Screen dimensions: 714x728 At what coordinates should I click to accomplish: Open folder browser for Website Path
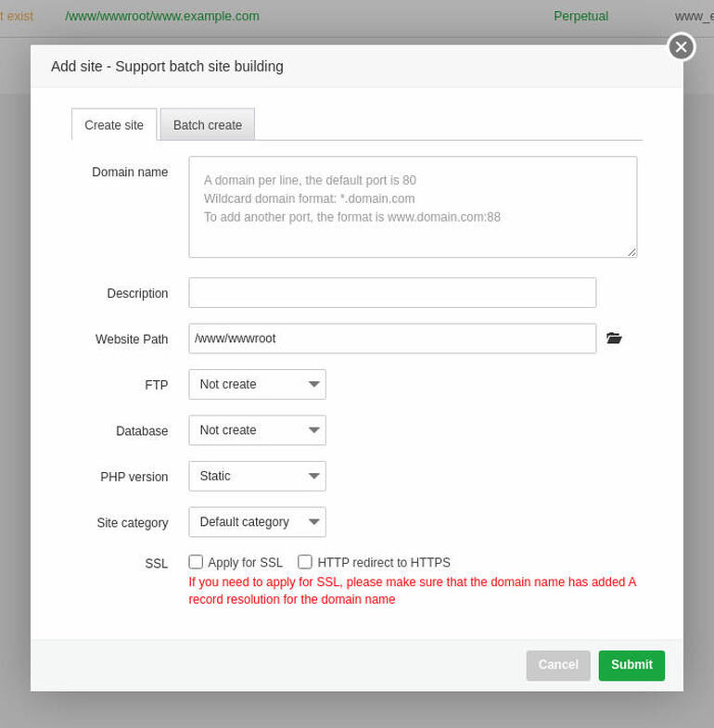click(x=614, y=338)
